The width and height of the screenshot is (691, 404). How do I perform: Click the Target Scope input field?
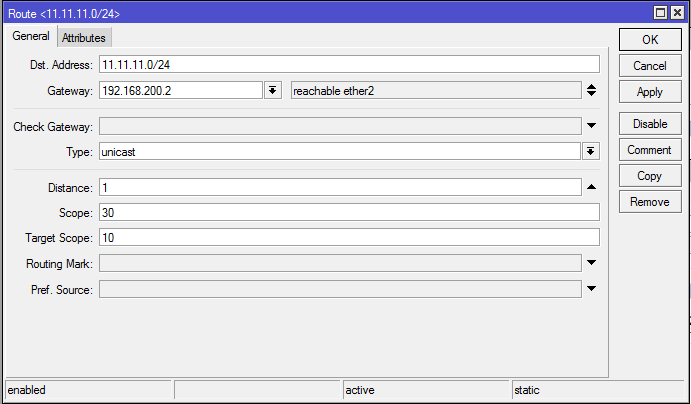[348, 238]
